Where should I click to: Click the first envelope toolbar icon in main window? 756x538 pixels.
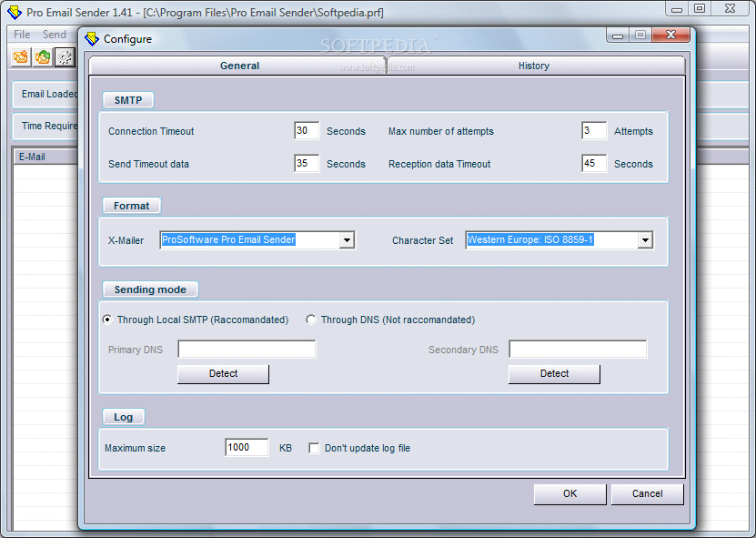[x=21, y=57]
